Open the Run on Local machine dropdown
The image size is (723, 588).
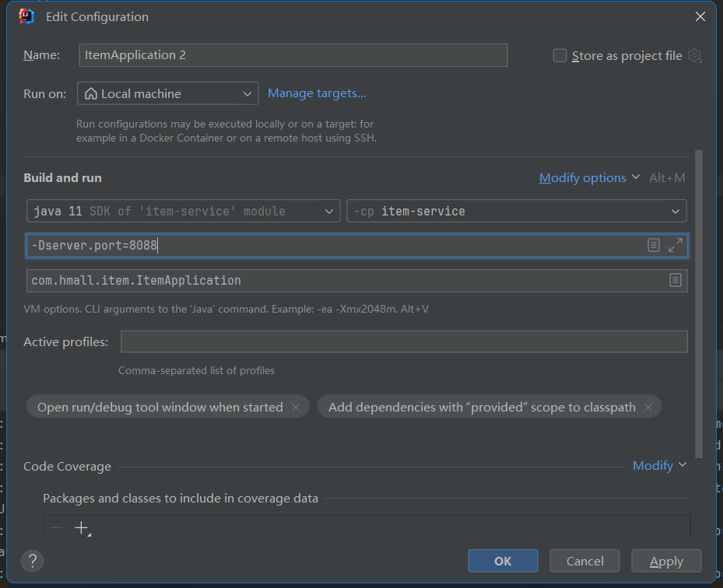click(168, 93)
